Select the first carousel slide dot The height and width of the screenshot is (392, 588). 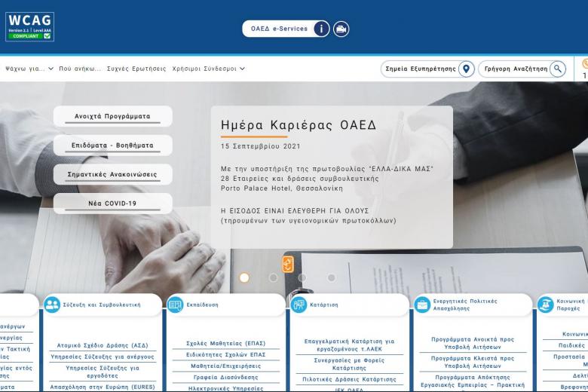pyautogui.click(x=244, y=277)
